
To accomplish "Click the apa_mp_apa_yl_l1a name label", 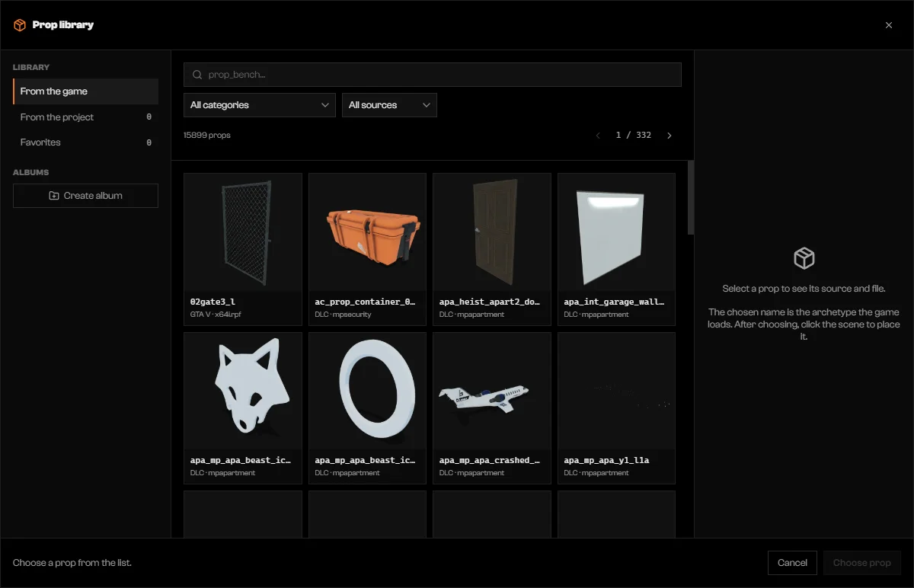I will 606,460.
